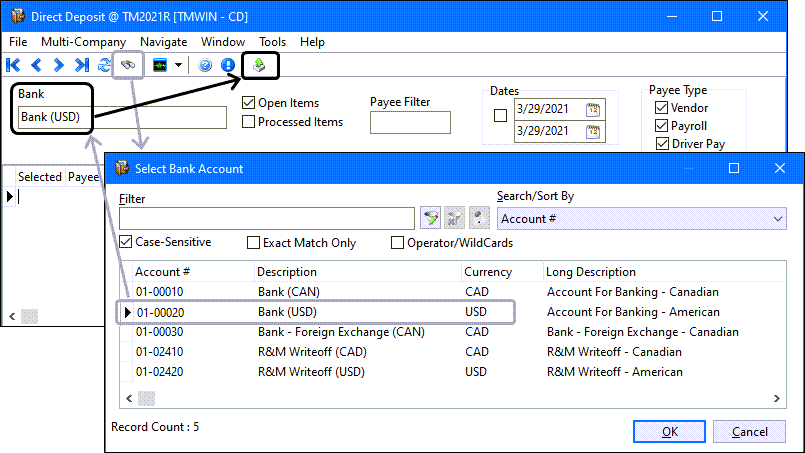Image resolution: width=805 pixels, height=453 pixels.
Task: Click the Filter text field
Action: tap(266, 219)
